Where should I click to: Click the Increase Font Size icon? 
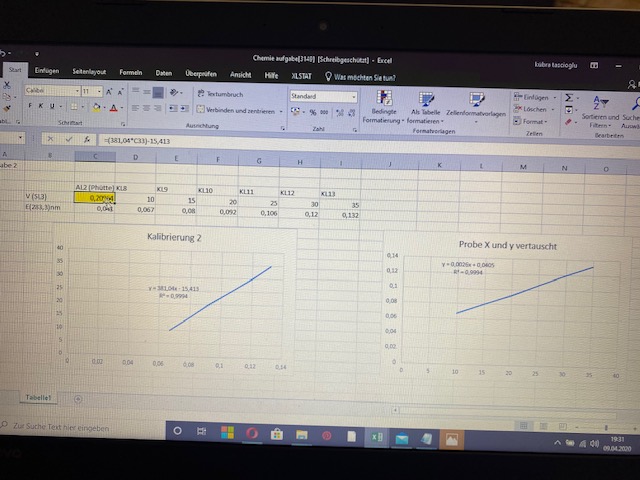tap(109, 92)
